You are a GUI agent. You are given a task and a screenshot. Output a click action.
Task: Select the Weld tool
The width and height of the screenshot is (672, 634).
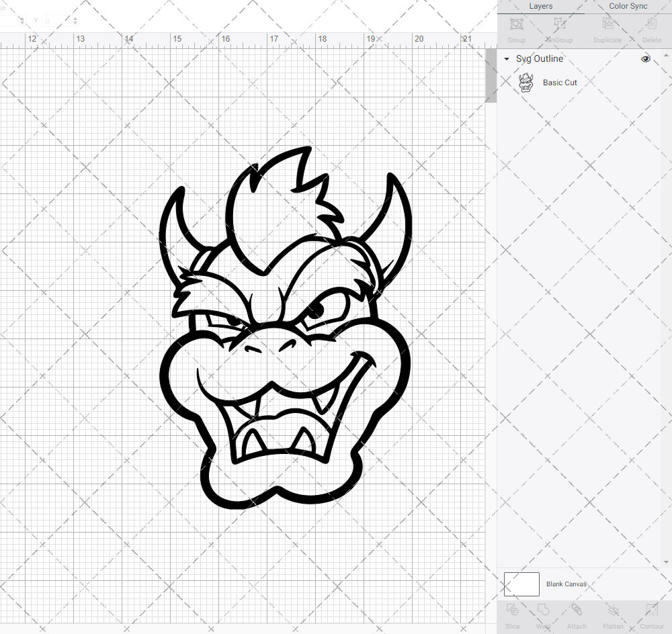tap(543, 615)
